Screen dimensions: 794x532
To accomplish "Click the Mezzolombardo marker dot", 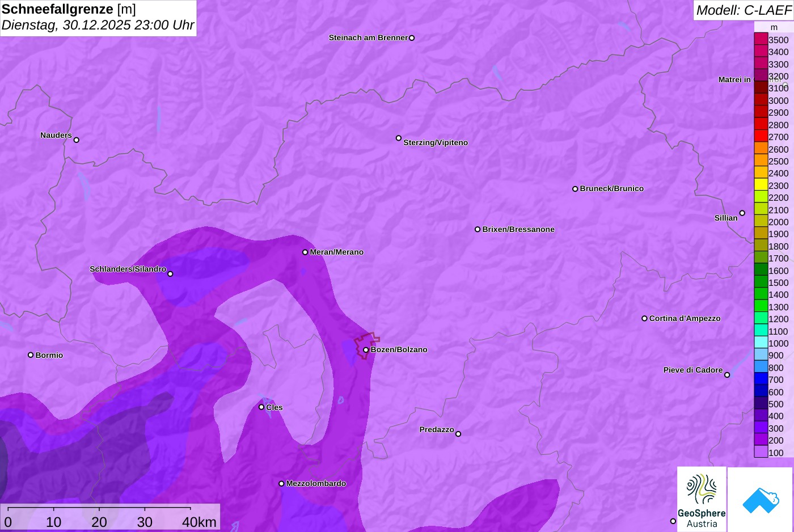I will tap(281, 484).
